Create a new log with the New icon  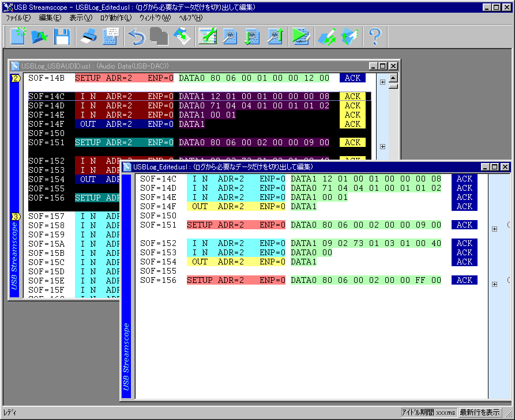click(x=18, y=36)
